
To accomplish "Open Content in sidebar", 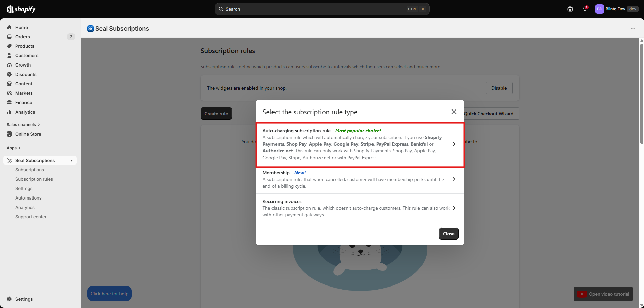I will [24, 84].
